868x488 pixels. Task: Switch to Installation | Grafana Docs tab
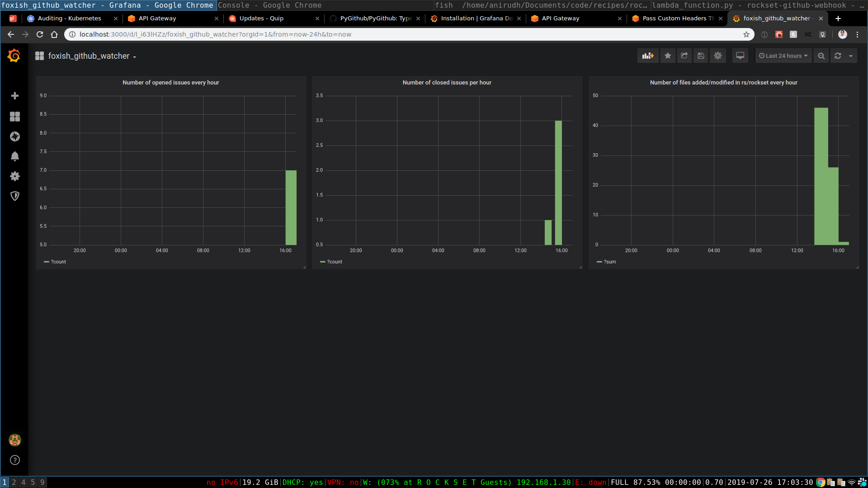pyautogui.click(x=476, y=19)
